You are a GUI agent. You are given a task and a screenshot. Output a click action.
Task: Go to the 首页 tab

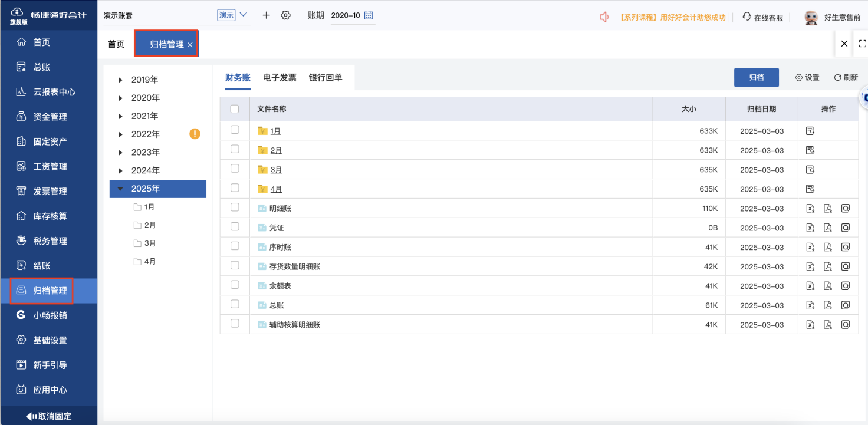coord(116,43)
